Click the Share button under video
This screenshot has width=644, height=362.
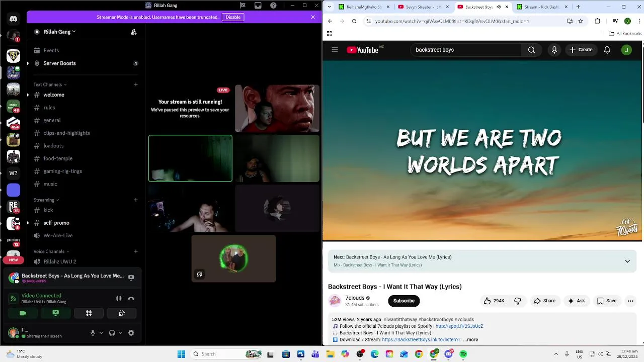(544, 301)
